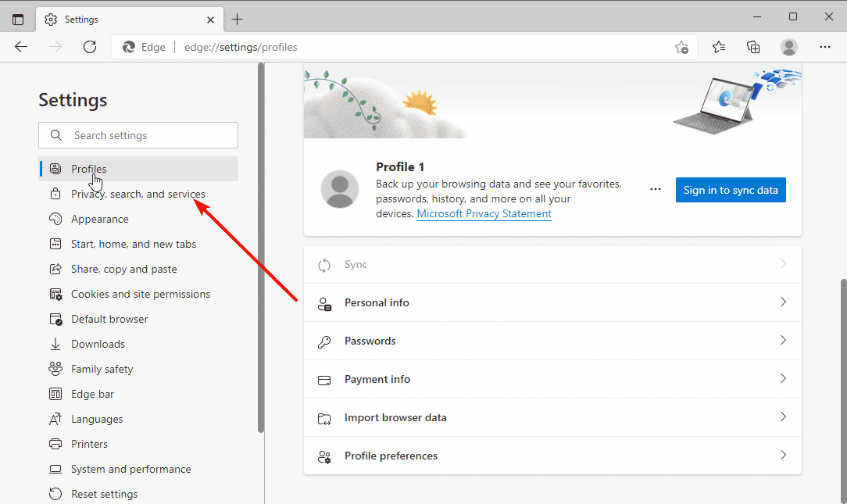Click the Import browser data icon
Viewport: 847px width, 504px height.
click(x=324, y=419)
